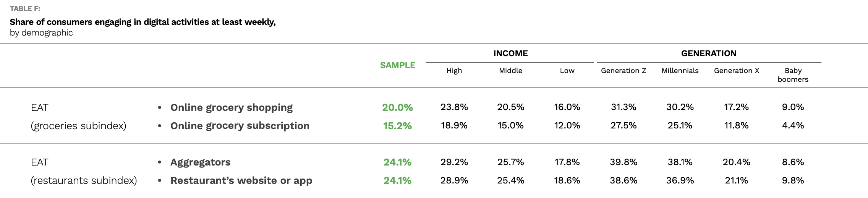Click the Online grocery subscription row label

click(240, 126)
